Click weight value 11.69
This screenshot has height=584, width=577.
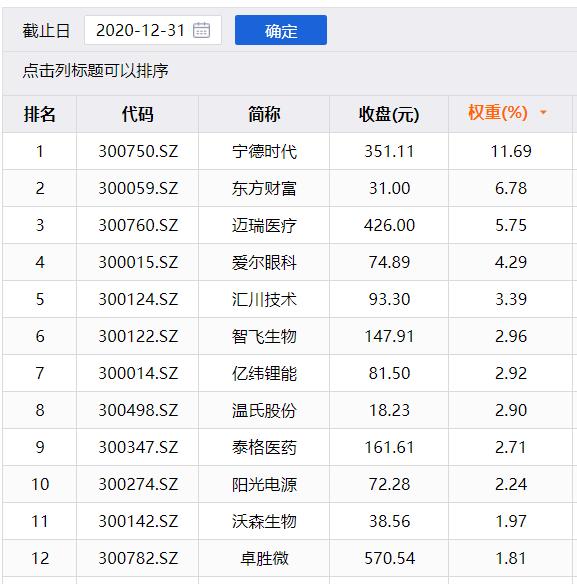click(x=511, y=151)
